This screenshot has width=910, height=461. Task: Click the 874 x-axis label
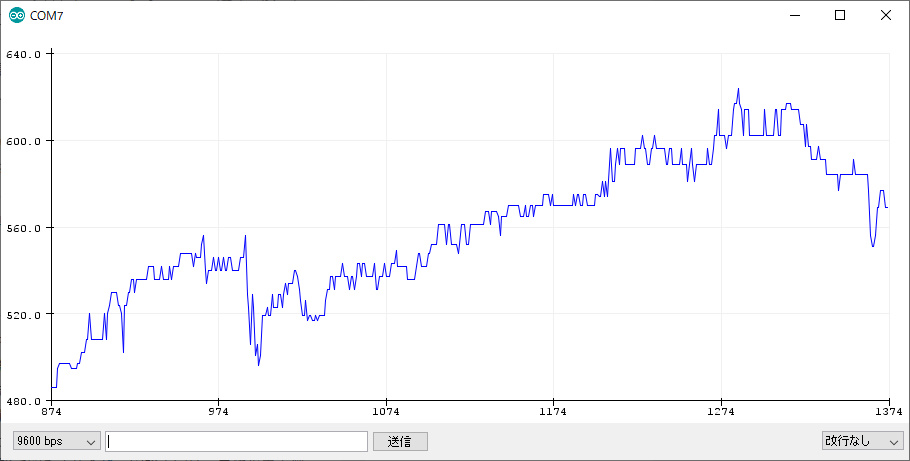(52, 412)
